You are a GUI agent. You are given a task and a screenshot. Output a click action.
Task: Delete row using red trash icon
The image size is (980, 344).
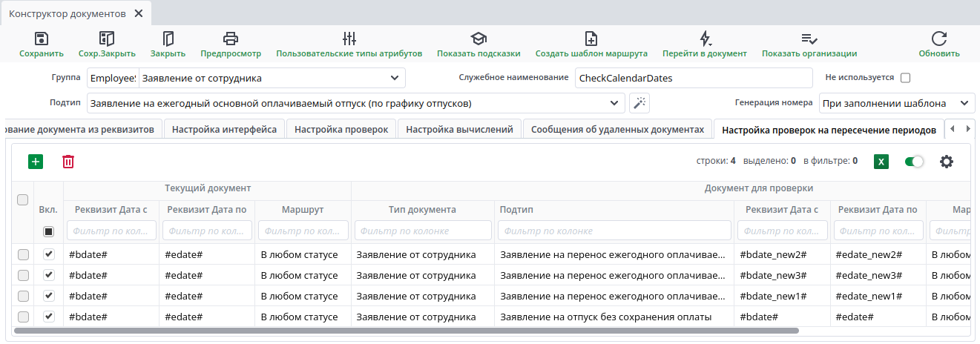click(68, 161)
